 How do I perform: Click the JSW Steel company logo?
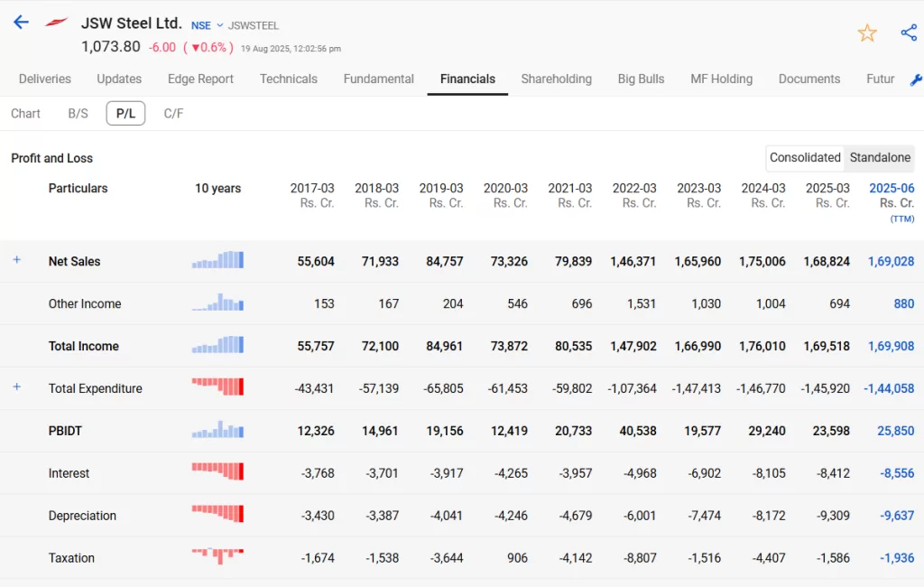57,23
